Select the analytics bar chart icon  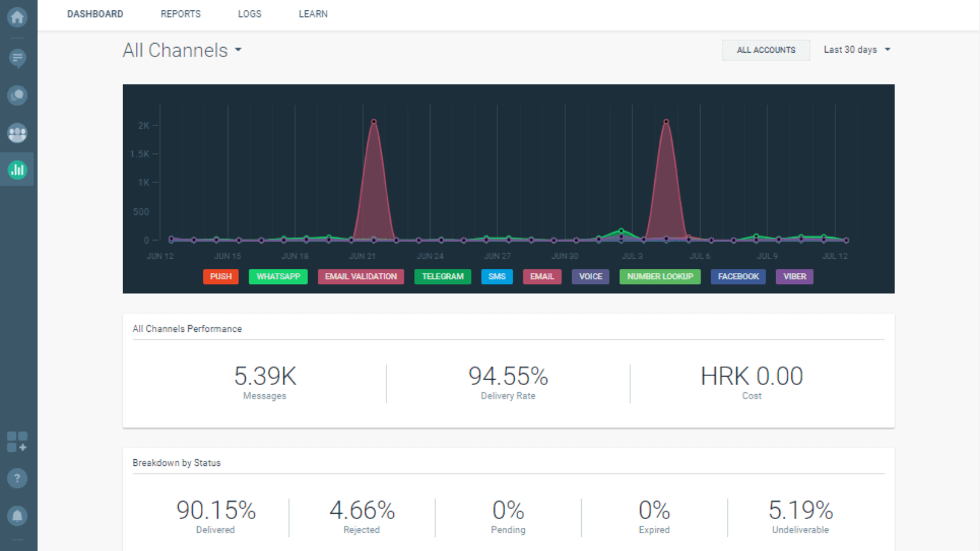coord(17,170)
